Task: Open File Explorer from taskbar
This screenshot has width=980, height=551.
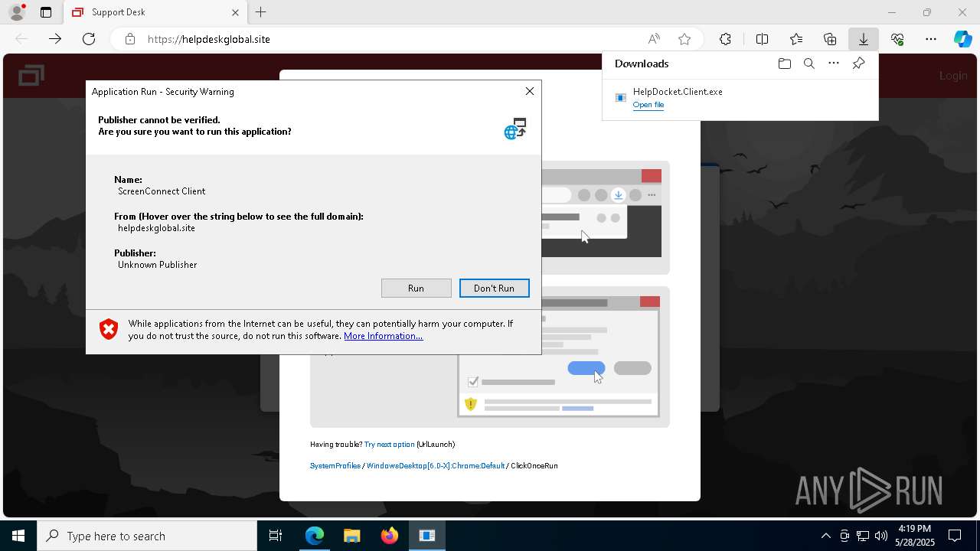Action: click(351, 536)
